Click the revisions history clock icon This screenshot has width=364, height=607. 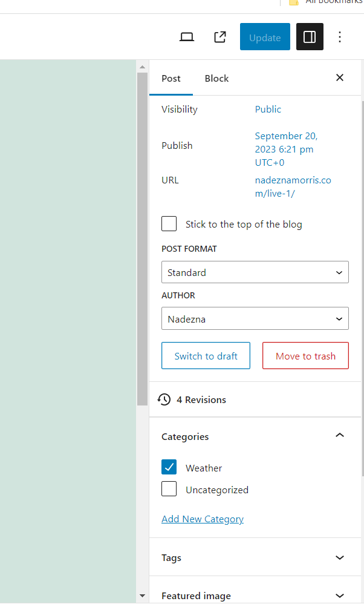pos(164,399)
